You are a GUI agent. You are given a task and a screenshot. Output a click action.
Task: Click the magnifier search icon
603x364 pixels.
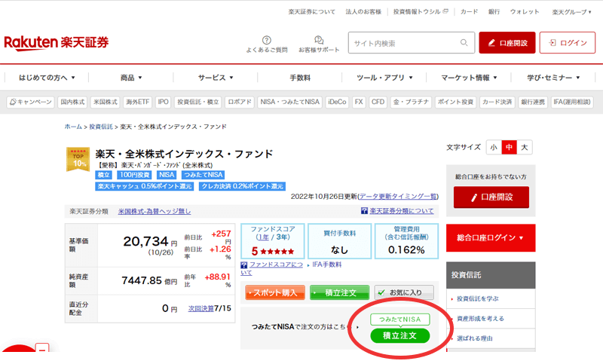(464, 43)
